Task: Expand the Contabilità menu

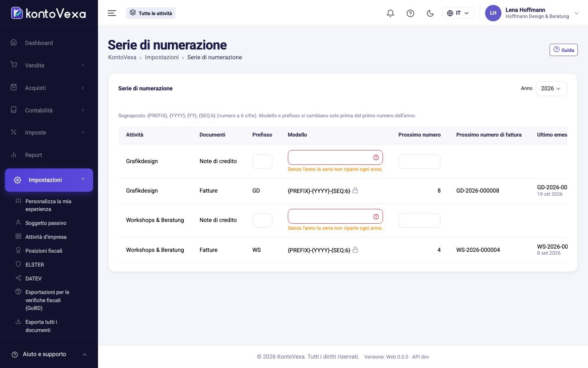Action: (x=49, y=110)
